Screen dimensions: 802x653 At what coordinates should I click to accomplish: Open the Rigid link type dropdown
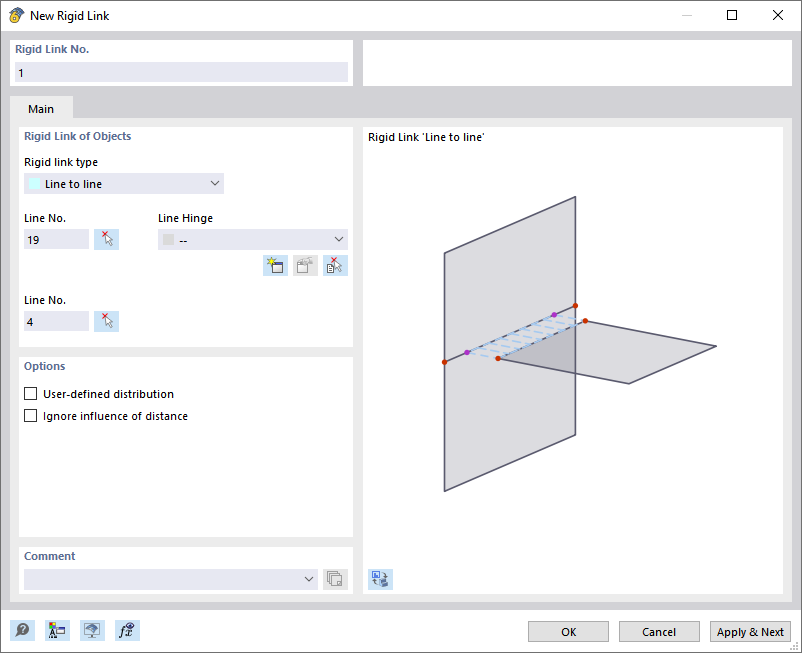click(214, 183)
